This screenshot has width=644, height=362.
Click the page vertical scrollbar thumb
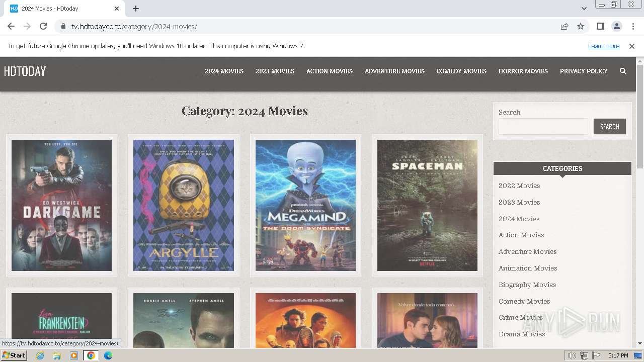[x=640, y=116]
